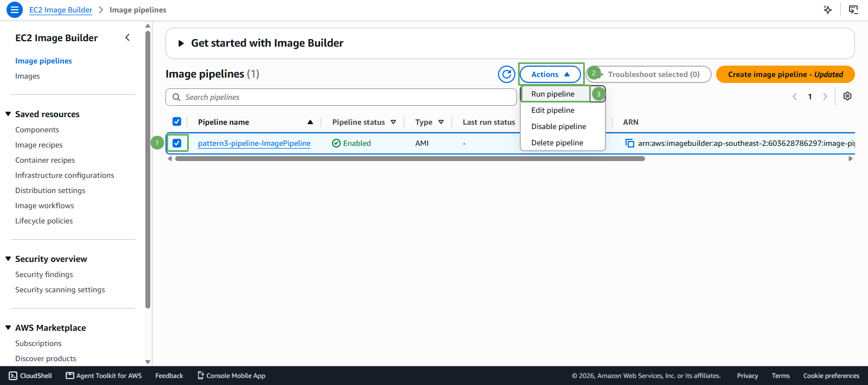
Task: Open Console Mobile App link
Action: coord(231,376)
